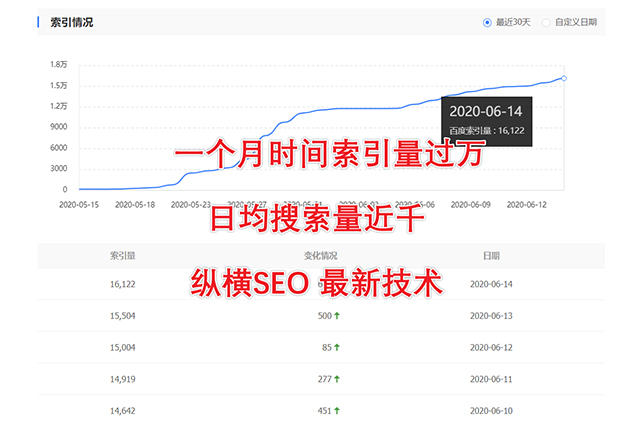640x426 pixels.
Task: Click the 索引情况 section title
Action: click(71, 22)
